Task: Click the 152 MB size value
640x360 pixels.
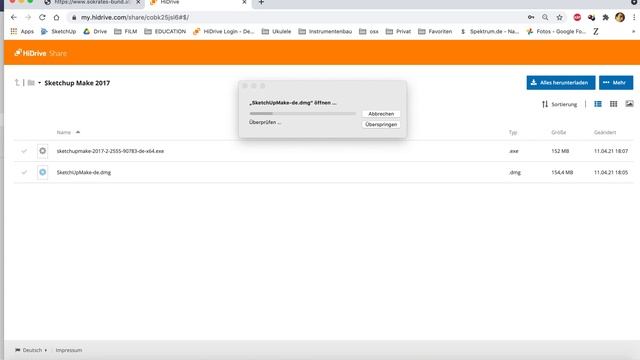Action: [560, 151]
